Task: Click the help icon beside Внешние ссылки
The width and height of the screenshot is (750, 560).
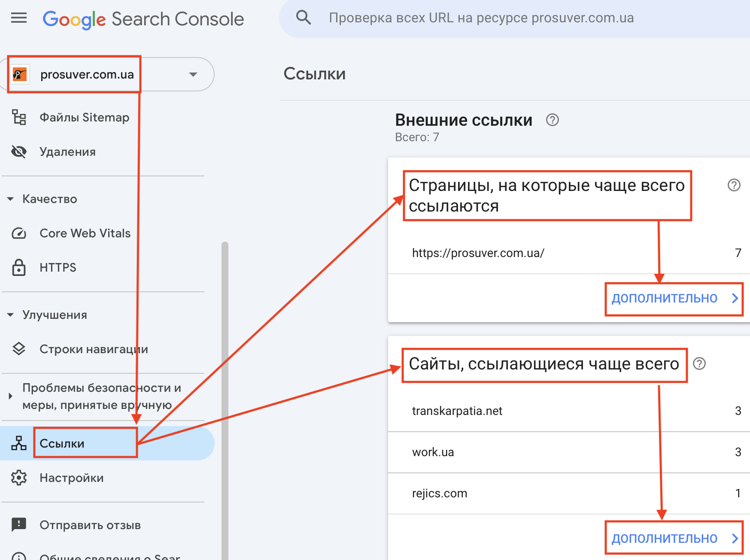Action: tap(553, 120)
